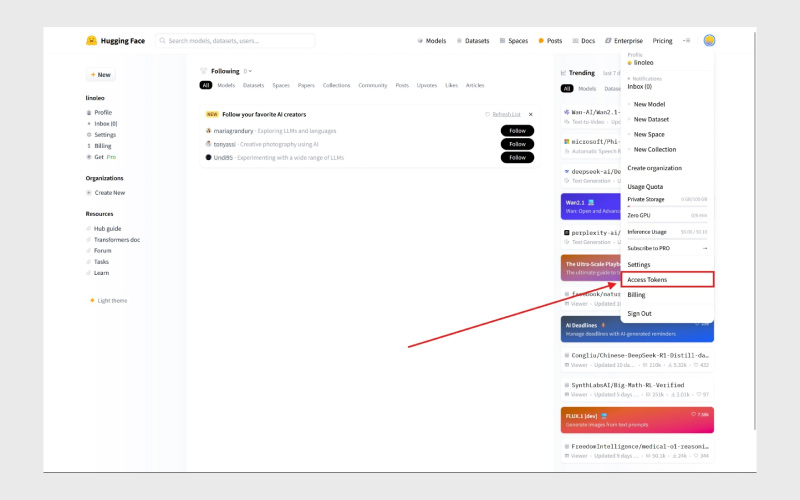Toggle the Light theme switch
The image size is (800, 500).
(x=92, y=300)
